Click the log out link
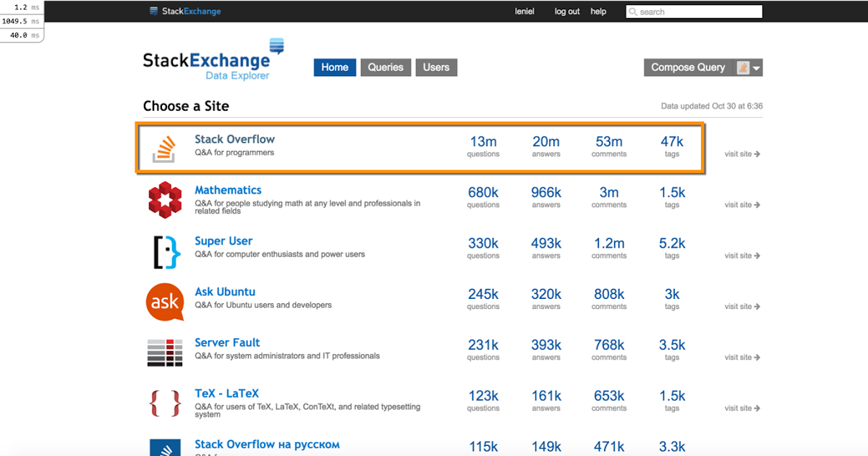This screenshot has height=456, width=868. tap(567, 12)
